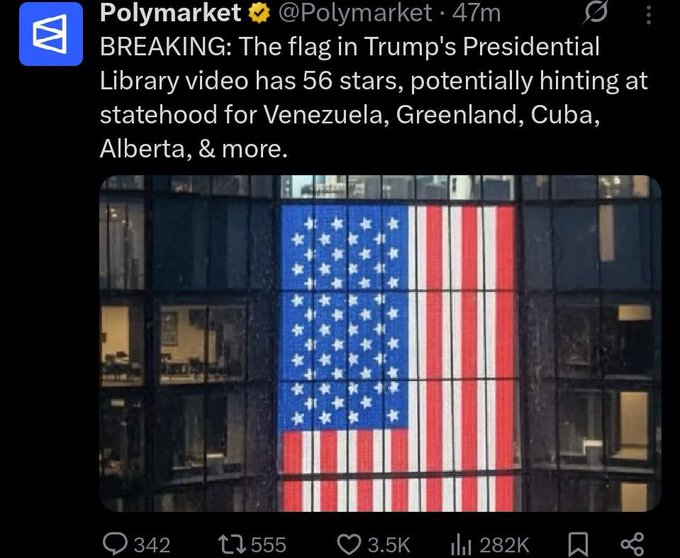Screen dimensions: 680x558
Task: Open the view analytics bar-chart icon
Action: point(463,543)
